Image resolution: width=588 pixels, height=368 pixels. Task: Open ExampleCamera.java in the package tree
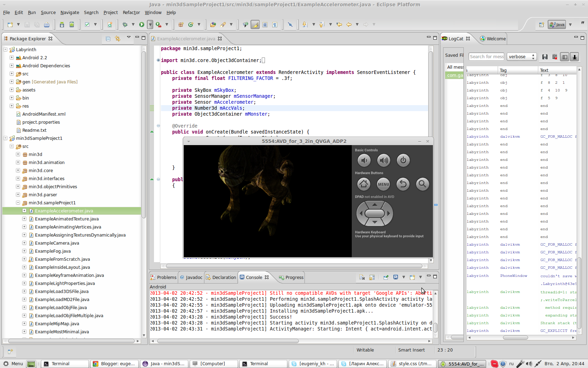(57, 243)
